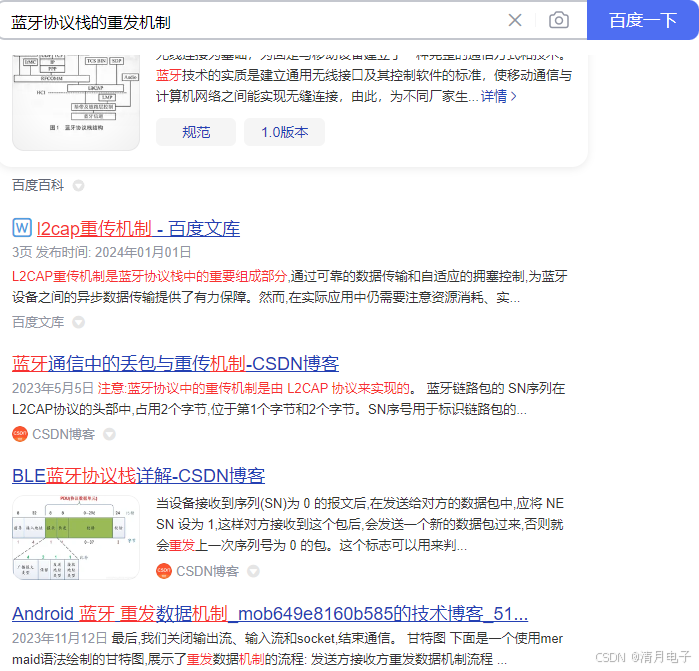
Task: Click the date text 2023年5月5日
Action: point(53,388)
